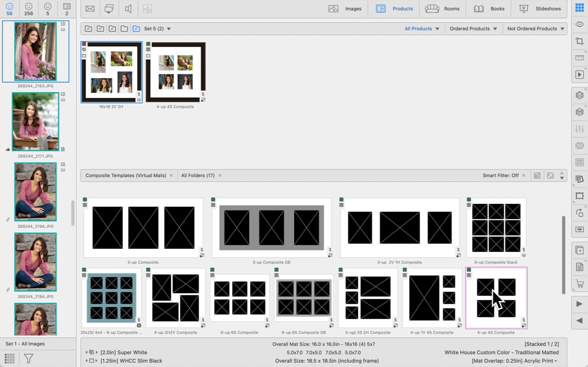Screen dimensions: 588x367
Task: Select the 3-up Composite GB template thumbnail
Action: [x=271, y=228]
